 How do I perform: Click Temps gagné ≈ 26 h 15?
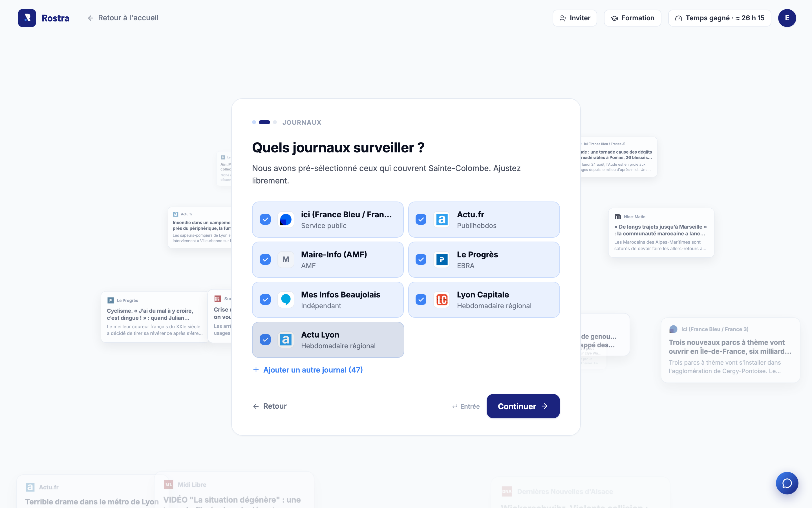point(720,18)
